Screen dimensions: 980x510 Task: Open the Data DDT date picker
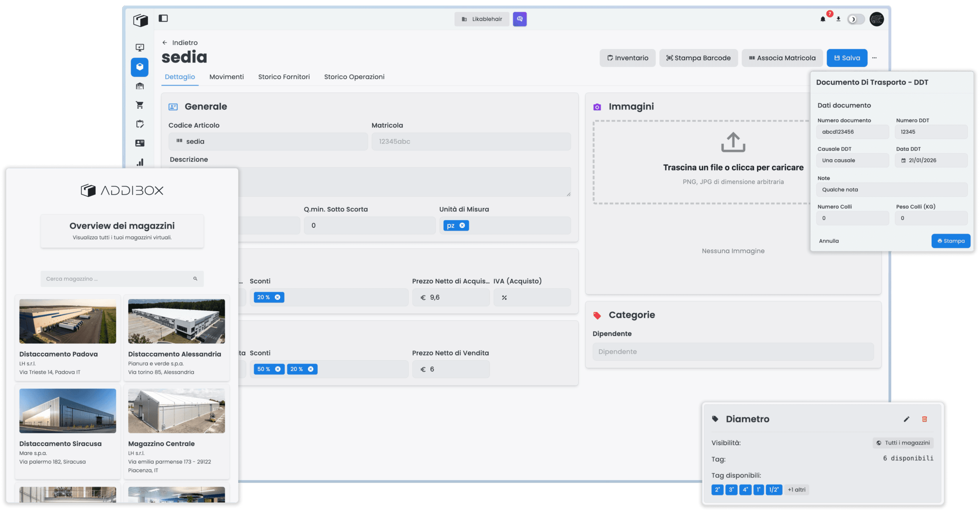931,160
